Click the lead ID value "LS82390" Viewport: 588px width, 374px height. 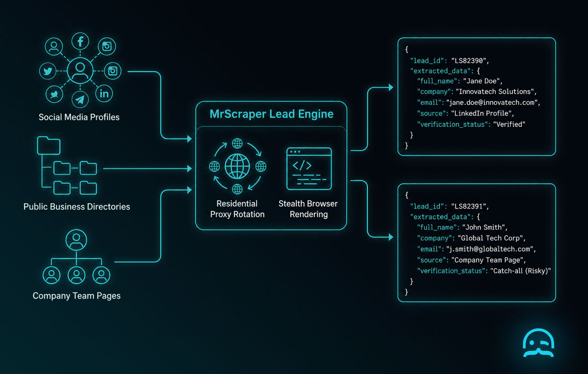[469, 61]
